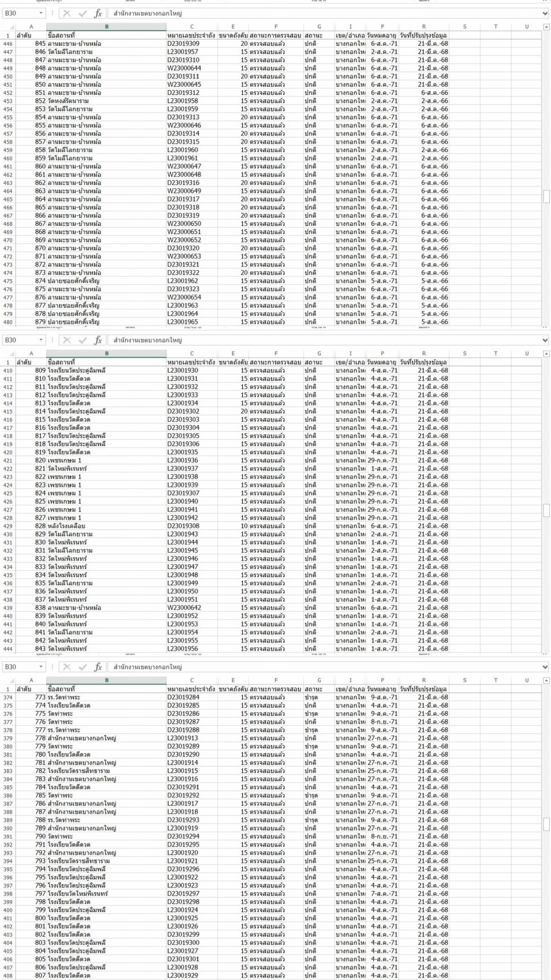This screenshot has width=551, height=980.
Task: Click cell โรงเรียนวัดใหม่พิเรนทร์ in row 797
Action: point(106,893)
